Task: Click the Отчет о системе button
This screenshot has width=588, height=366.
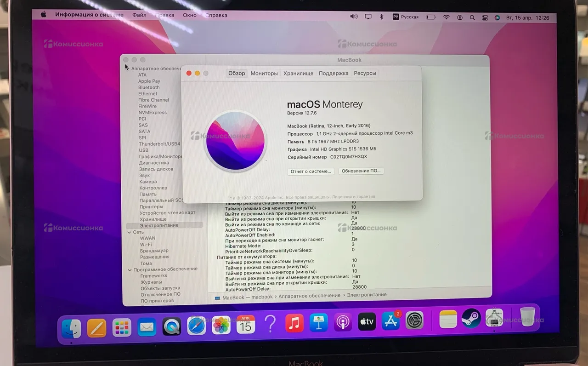Action: click(x=311, y=171)
